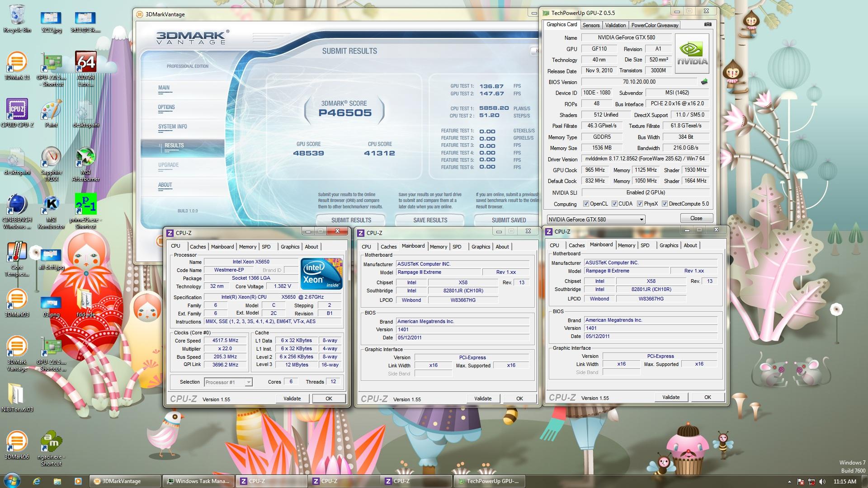This screenshot has height=488, width=868.
Task: Switch to Sensors tab in GPU-Z
Action: pyautogui.click(x=591, y=25)
